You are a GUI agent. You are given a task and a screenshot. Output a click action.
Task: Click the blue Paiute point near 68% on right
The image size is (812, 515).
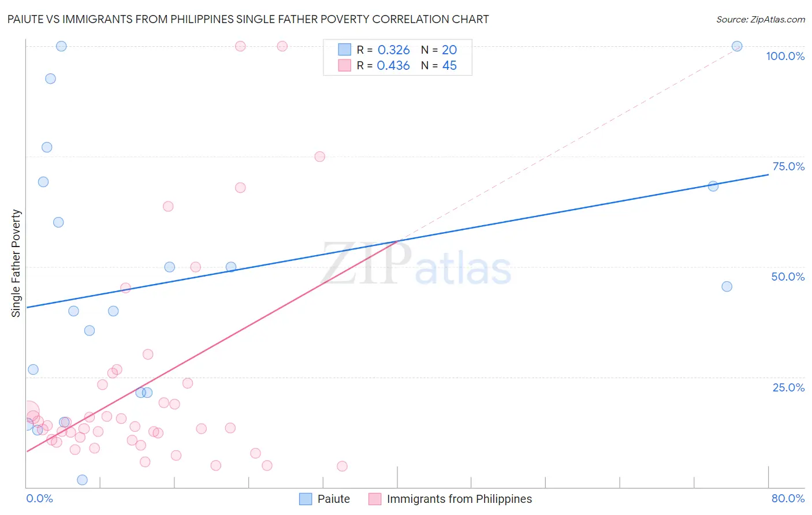coord(713,186)
